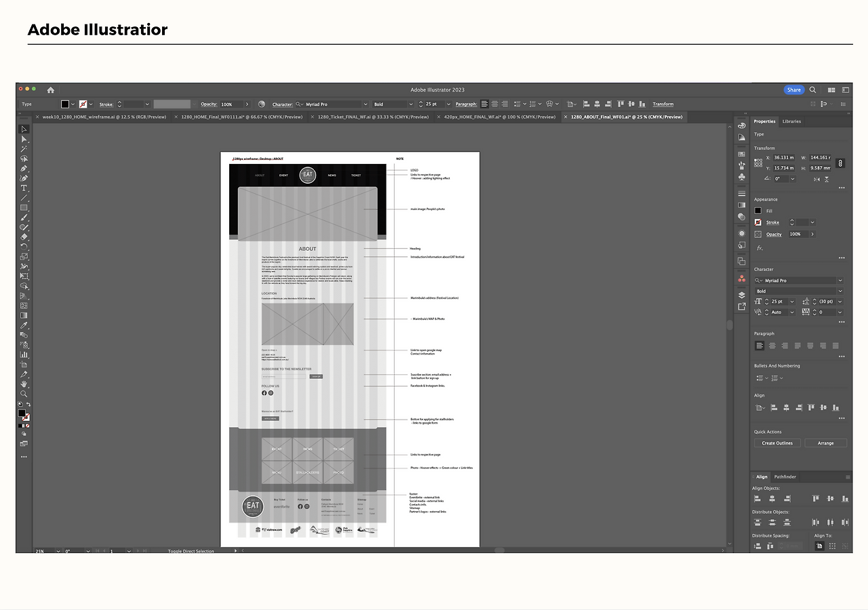
Task: Toggle the width-height proportion link in Transform
Action: tap(840, 163)
